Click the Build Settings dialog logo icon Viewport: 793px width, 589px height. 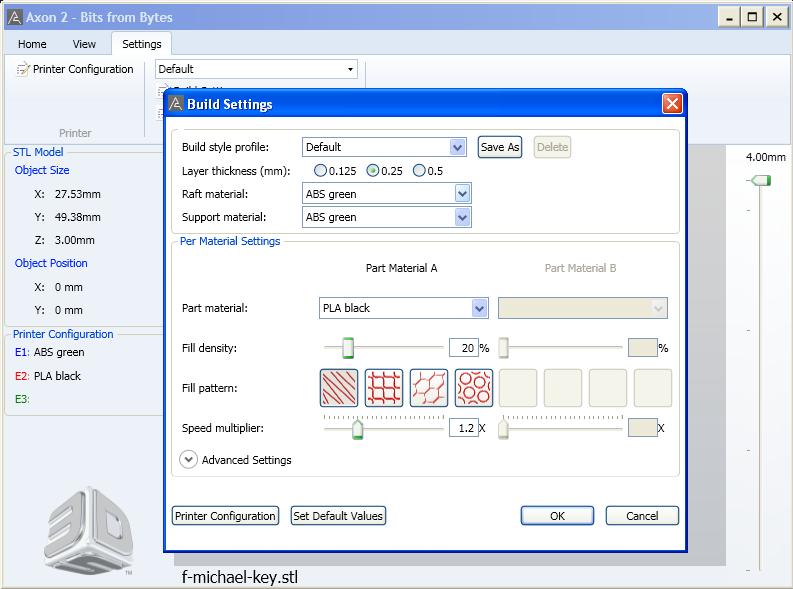(x=175, y=104)
